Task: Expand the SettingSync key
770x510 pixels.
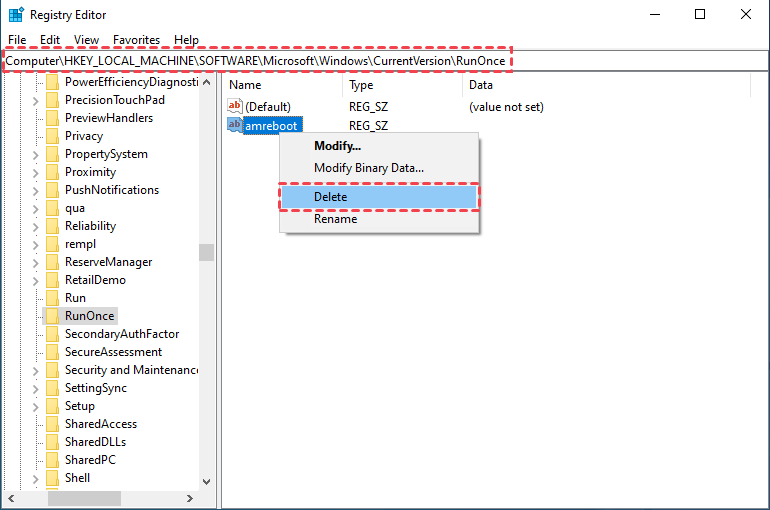Action: click(35, 389)
